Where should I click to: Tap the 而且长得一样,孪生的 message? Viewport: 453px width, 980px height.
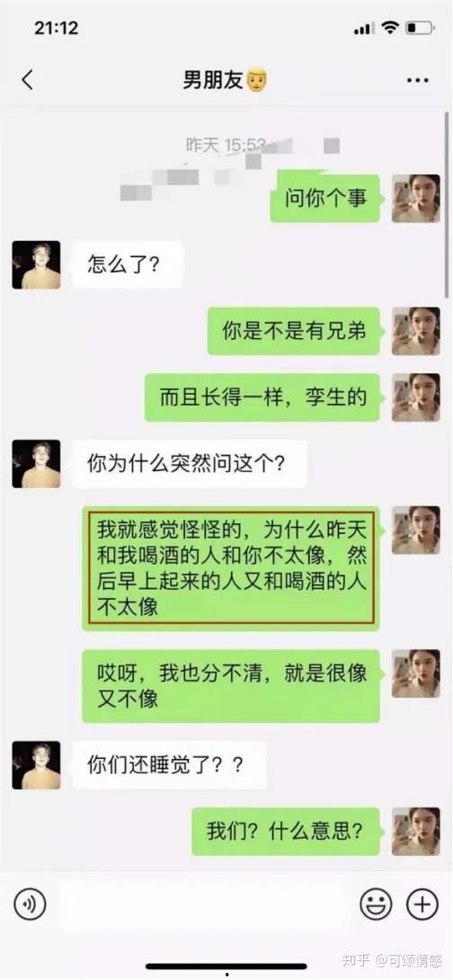(262, 397)
